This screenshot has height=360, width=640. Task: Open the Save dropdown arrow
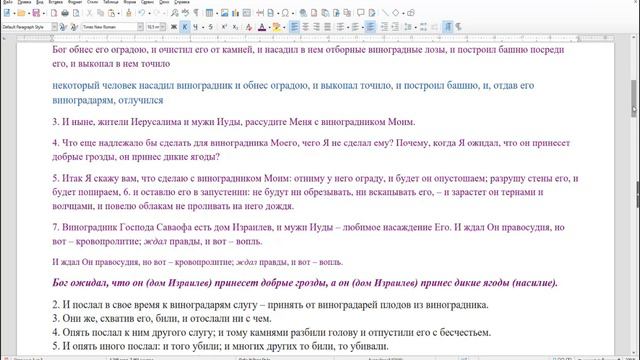coord(44,13)
